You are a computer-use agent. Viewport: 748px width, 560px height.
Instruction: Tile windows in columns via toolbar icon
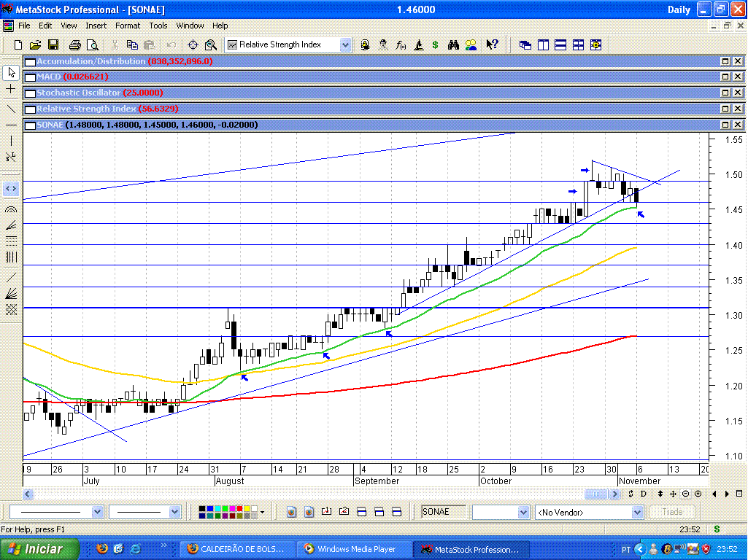click(x=543, y=44)
